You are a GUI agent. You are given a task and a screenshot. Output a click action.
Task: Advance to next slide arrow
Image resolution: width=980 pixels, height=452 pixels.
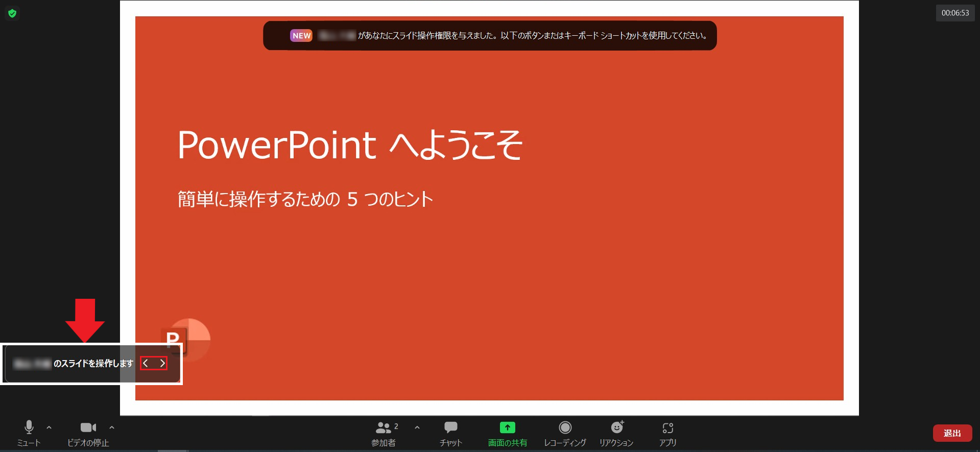162,363
